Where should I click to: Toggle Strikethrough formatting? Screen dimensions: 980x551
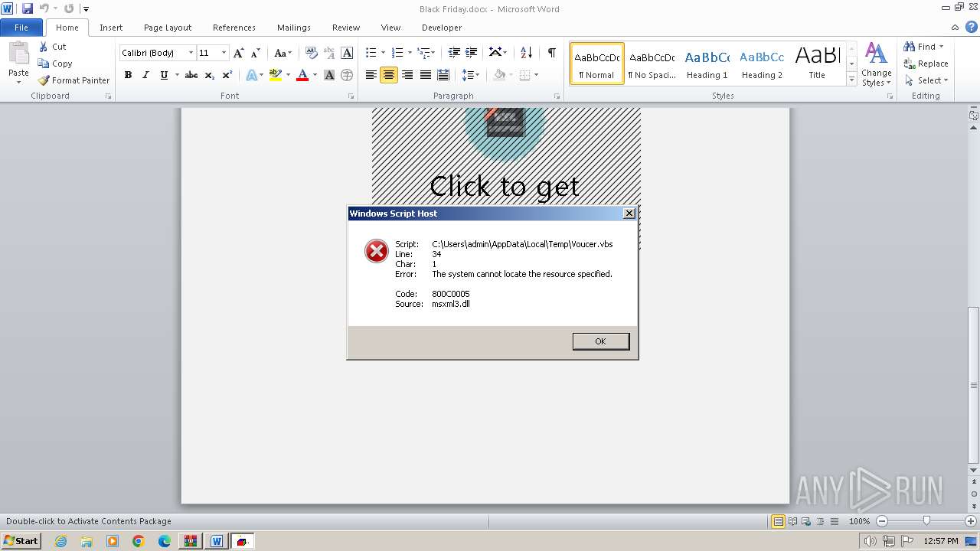pos(191,75)
